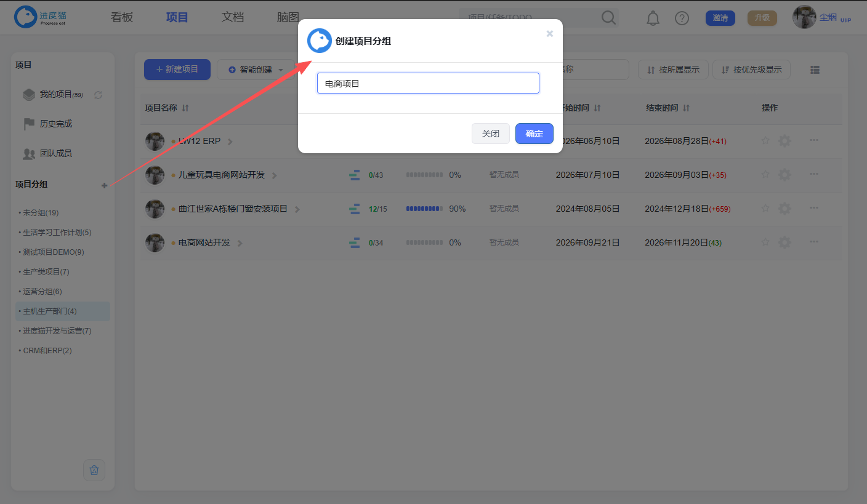867x504 pixels.
Task: Click the 邀请 button
Action: point(720,18)
